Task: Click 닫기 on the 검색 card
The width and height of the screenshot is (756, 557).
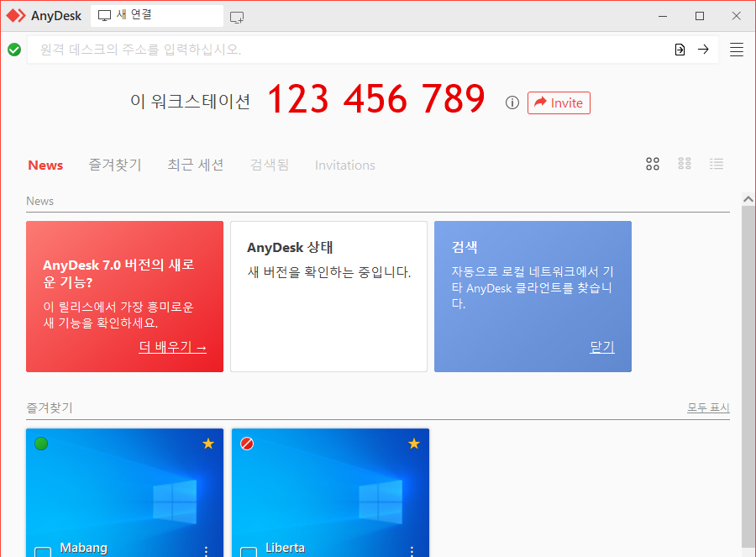Action: point(601,347)
